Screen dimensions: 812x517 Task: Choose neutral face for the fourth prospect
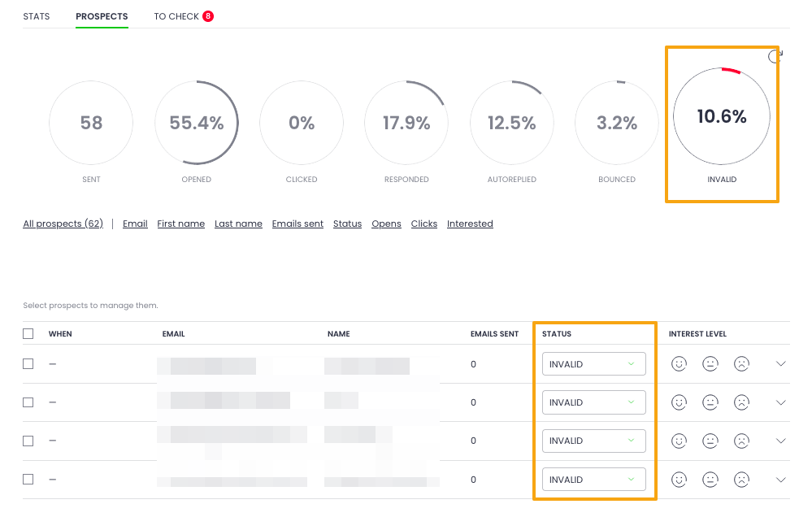coord(710,480)
